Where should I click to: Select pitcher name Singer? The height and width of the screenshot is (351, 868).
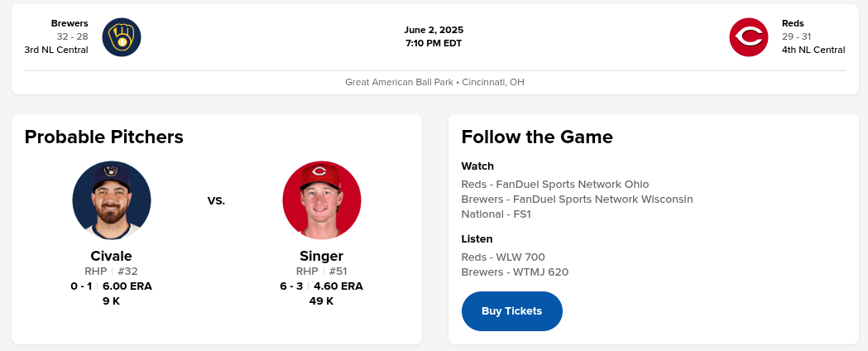pyautogui.click(x=321, y=256)
